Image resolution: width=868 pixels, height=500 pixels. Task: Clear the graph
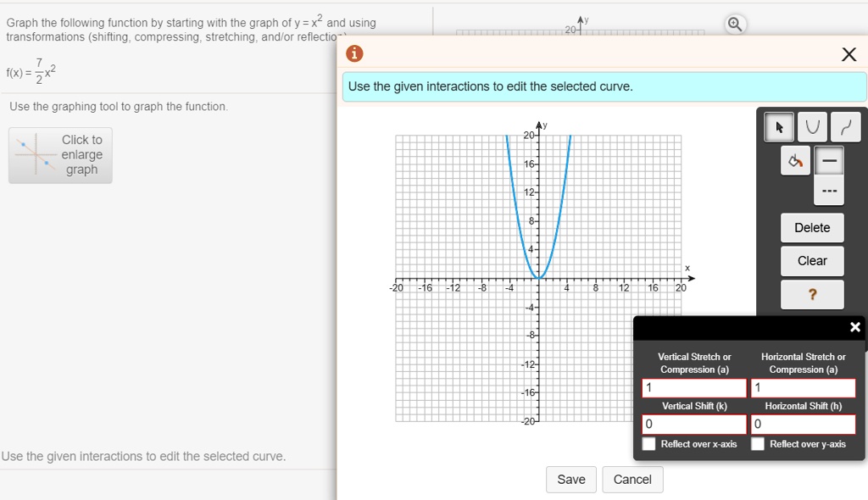(812, 261)
